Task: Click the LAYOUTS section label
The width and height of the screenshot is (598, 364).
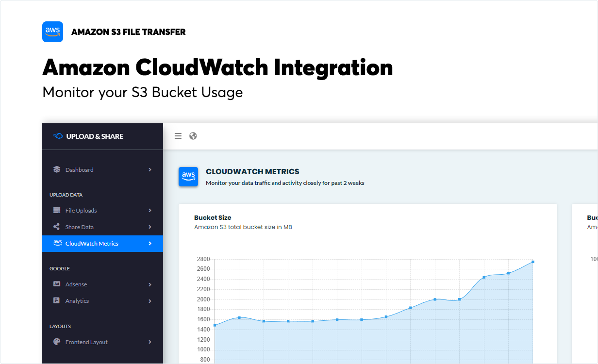Action: [x=60, y=326]
